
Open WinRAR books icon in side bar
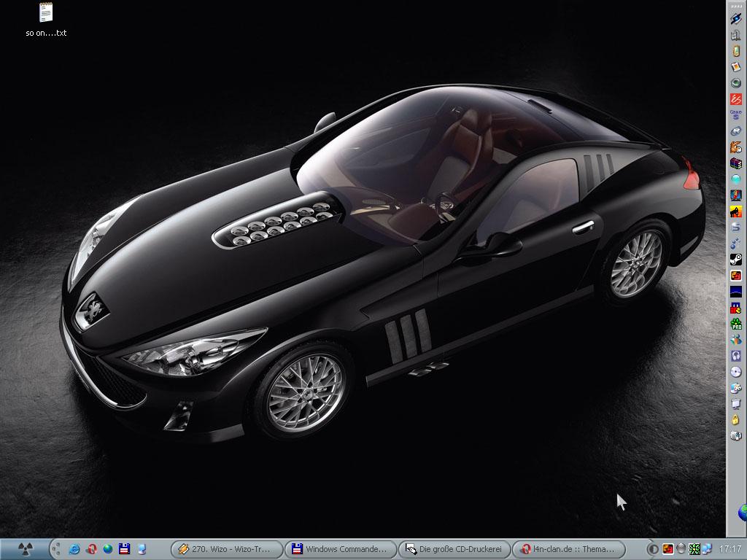point(736,163)
